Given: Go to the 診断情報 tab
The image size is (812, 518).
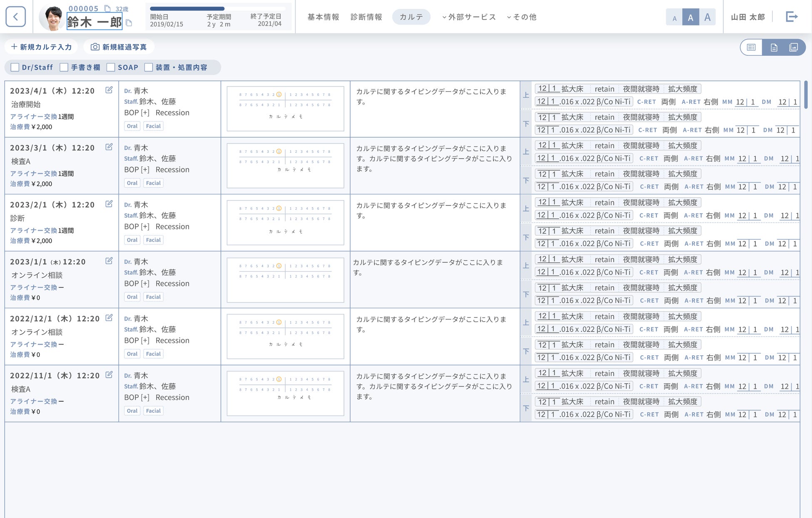Looking at the screenshot, I should [366, 17].
